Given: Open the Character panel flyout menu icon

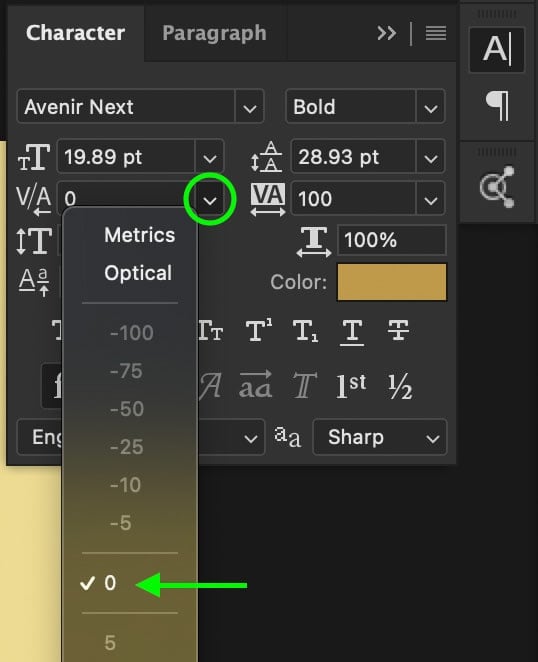Looking at the screenshot, I should (x=436, y=33).
